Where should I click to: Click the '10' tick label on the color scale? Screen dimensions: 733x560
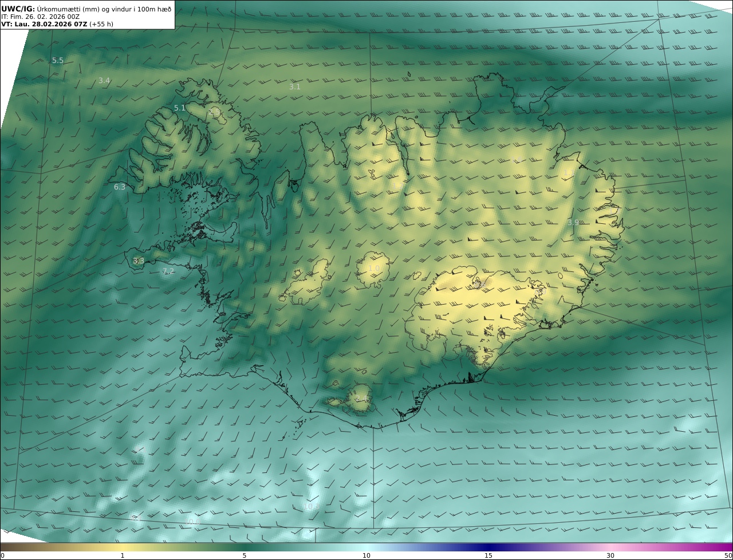(366, 555)
